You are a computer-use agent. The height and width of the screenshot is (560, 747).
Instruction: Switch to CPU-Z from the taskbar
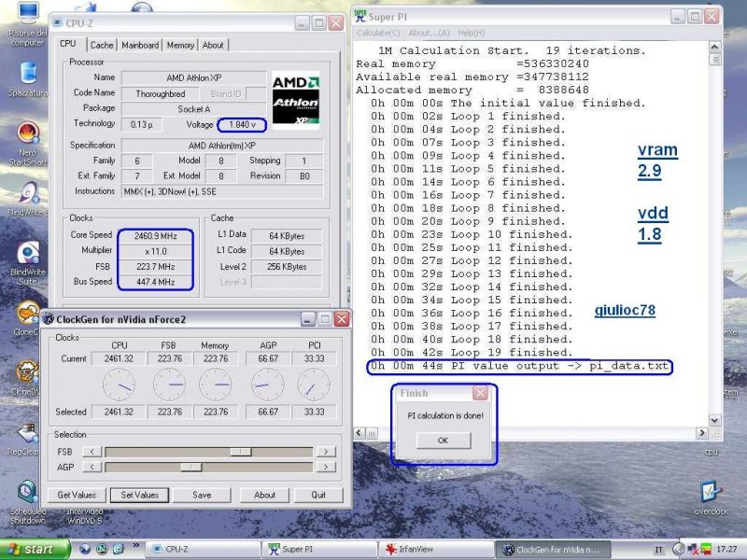202,549
